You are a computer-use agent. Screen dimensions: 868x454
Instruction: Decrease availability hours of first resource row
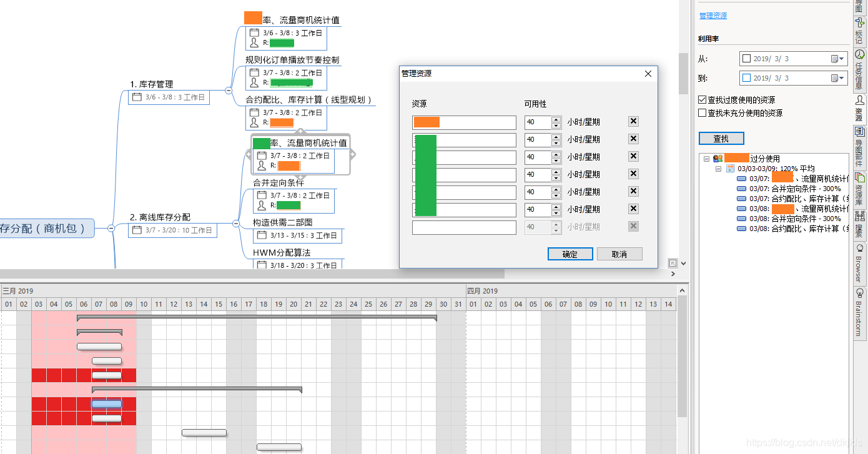pyautogui.click(x=556, y=126)
